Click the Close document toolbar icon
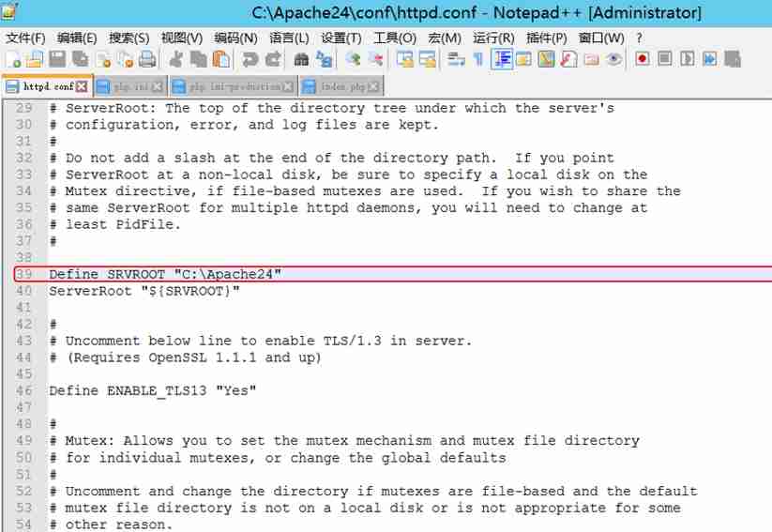This screenshot has height=532, width=772. (104, 60)
